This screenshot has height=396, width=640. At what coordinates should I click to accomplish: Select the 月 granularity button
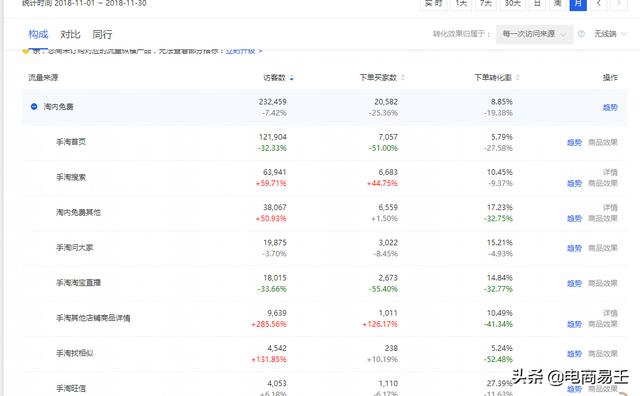click(x=578, y=4)
